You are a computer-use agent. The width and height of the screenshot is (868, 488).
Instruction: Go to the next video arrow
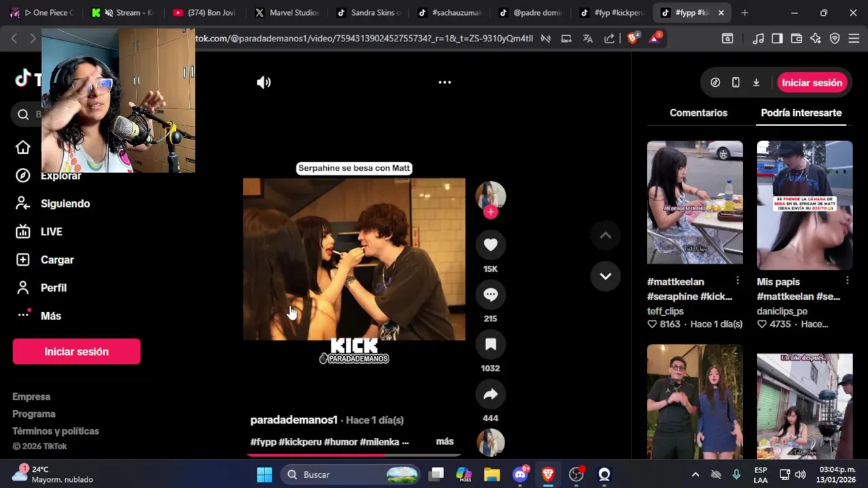coord(606,276)
